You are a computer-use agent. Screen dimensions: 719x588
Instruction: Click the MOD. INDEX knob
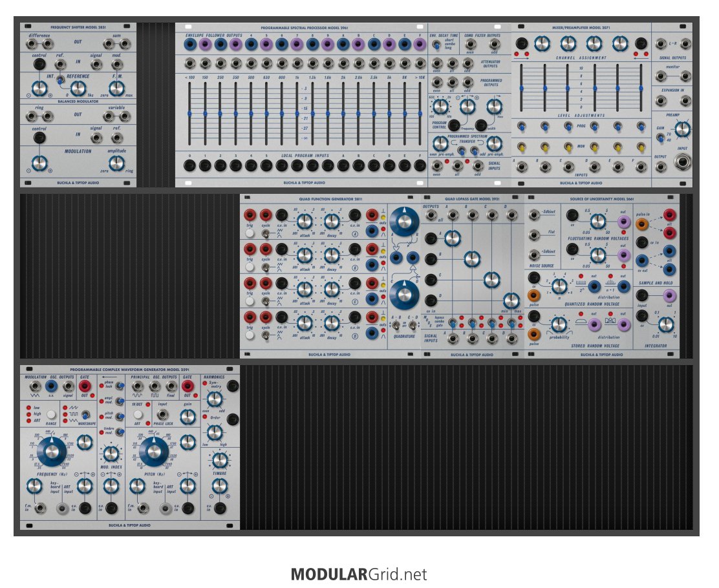tap(111, 454)
